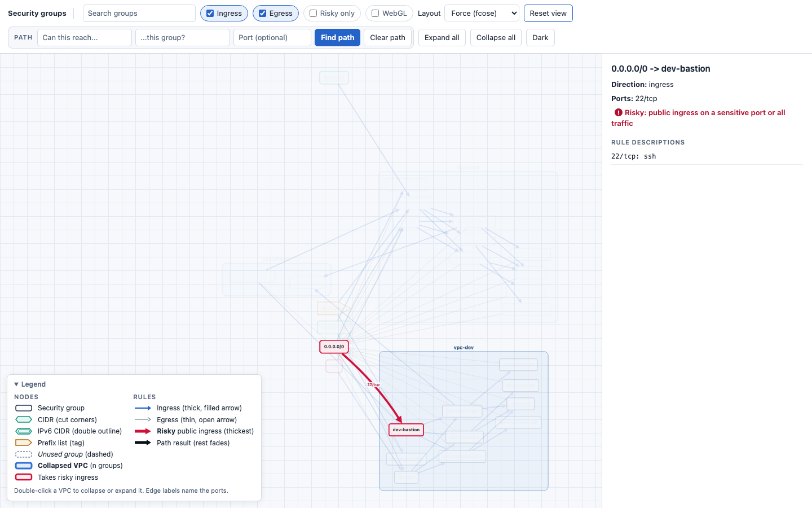Select the dev-bastion security group node

point(406,430)
